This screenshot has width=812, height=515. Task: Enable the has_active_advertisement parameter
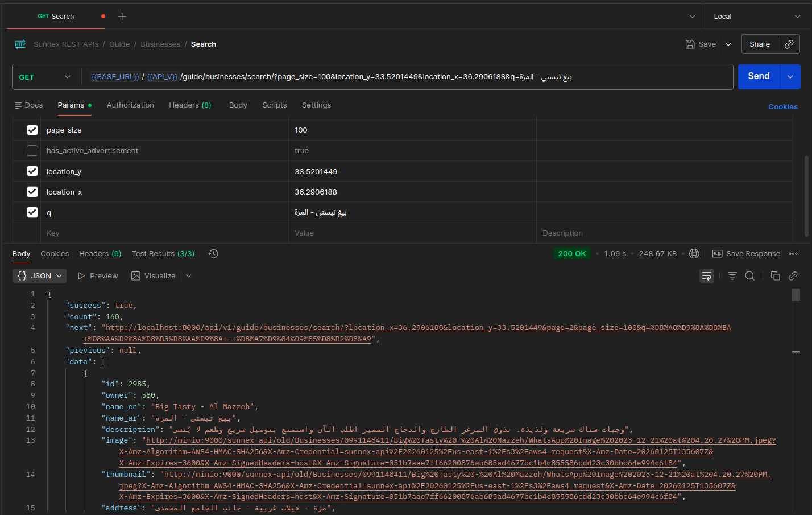[32, 151]
